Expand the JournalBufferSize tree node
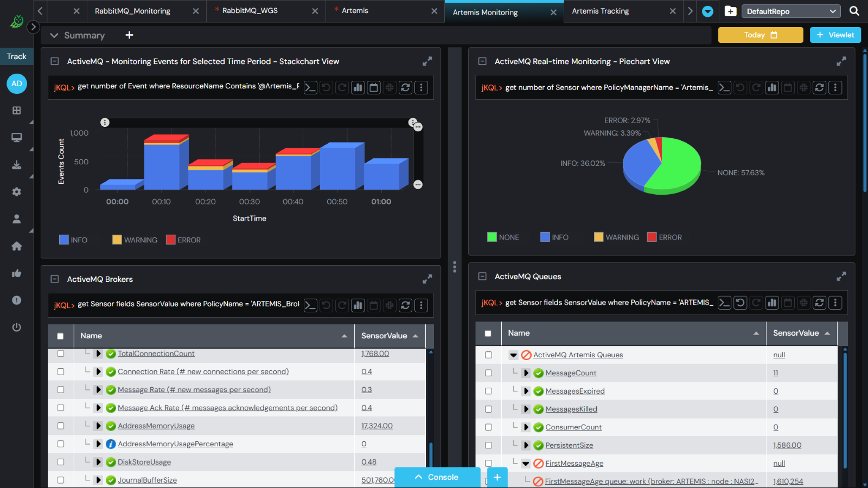868x488 pixels. 98,480
